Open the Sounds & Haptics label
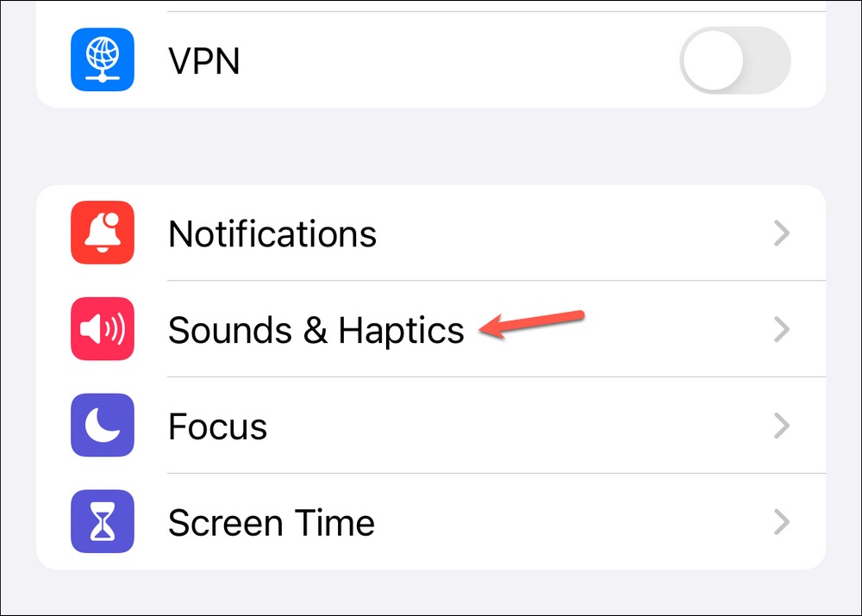Screen dimensions: 862x616 [316, 330]
